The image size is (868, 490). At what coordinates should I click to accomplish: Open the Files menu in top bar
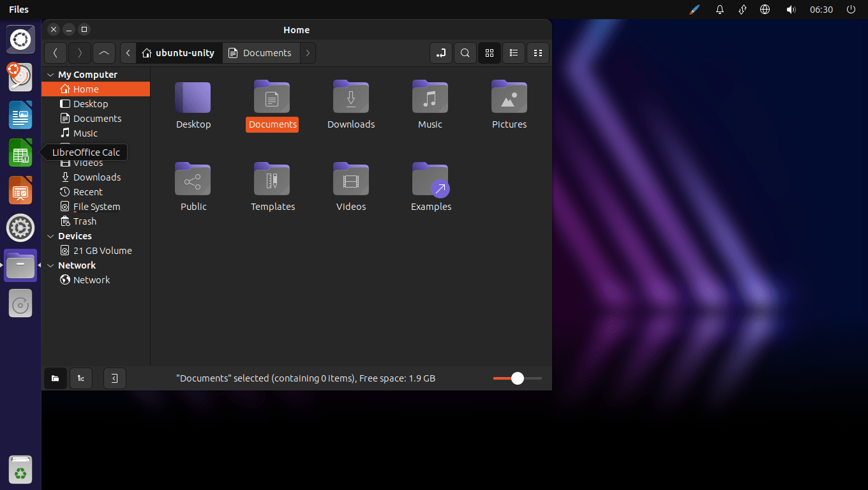19,10
